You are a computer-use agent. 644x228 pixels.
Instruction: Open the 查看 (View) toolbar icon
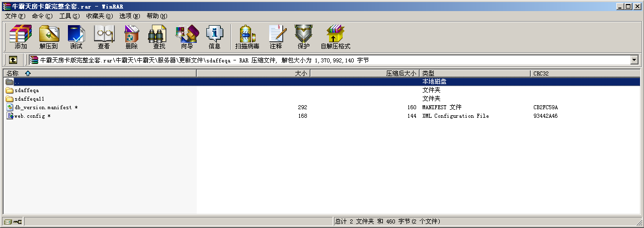tap(104, 37)
